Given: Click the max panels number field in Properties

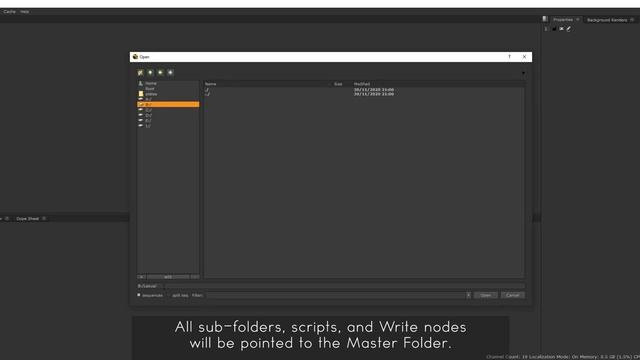Looking at the screenshot, I should (x=546, y=29).
